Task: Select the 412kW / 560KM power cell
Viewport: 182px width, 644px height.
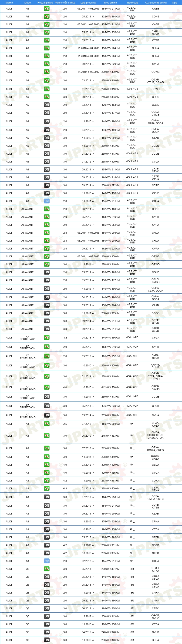Action: [x=110, y=387]
